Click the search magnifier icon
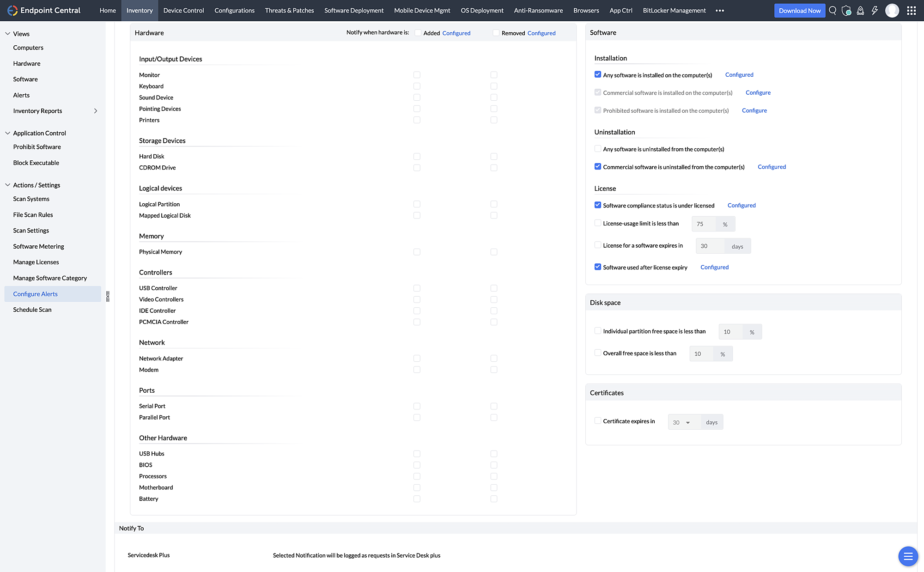 click(833, 10)
